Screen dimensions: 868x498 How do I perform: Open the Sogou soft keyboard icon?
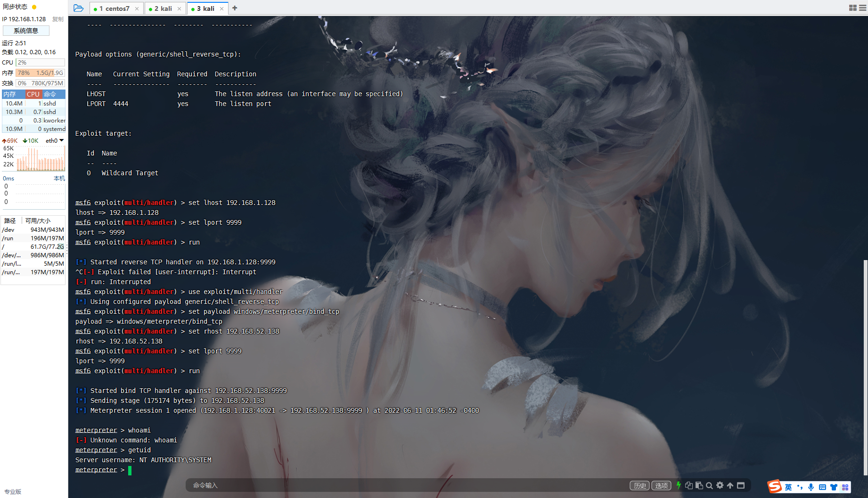point(822,487)
